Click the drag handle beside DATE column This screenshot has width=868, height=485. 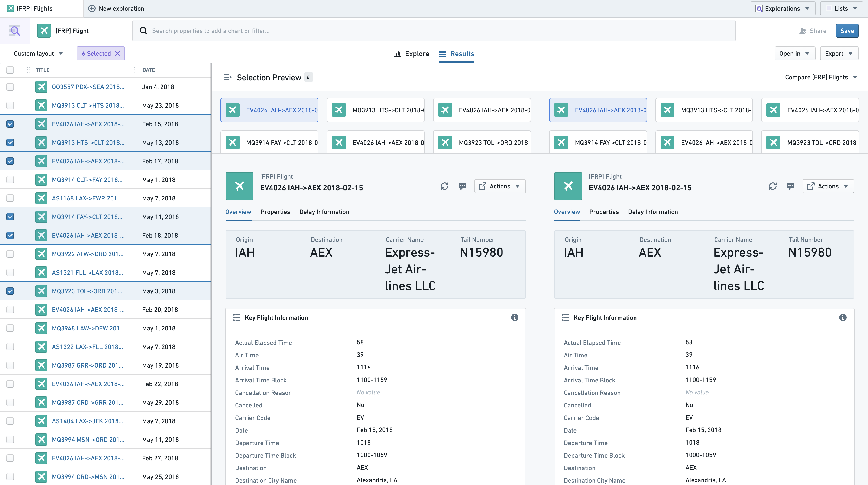click(x=135, y=70)
